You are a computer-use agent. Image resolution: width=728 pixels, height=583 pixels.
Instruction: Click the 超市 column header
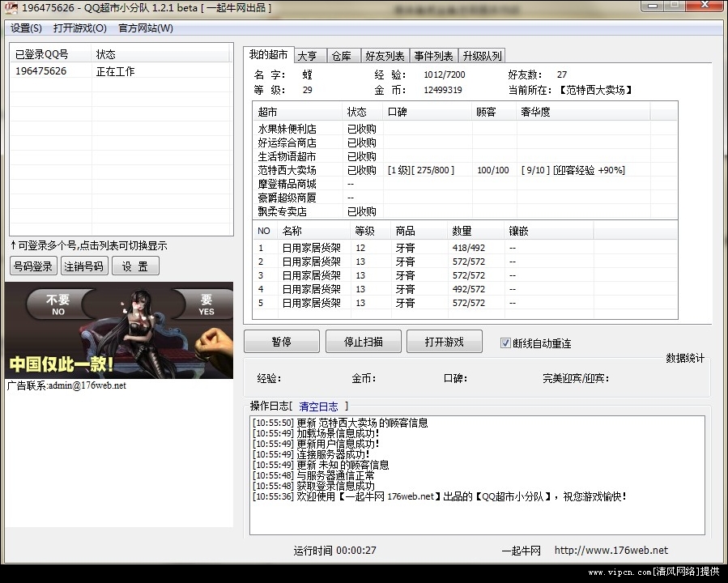tap(298, 112)
